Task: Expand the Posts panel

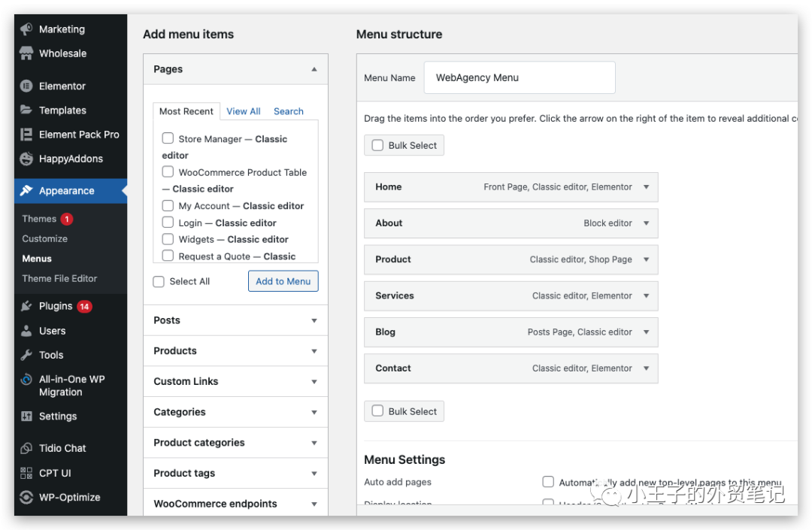Action: click(x=314, y=320)
